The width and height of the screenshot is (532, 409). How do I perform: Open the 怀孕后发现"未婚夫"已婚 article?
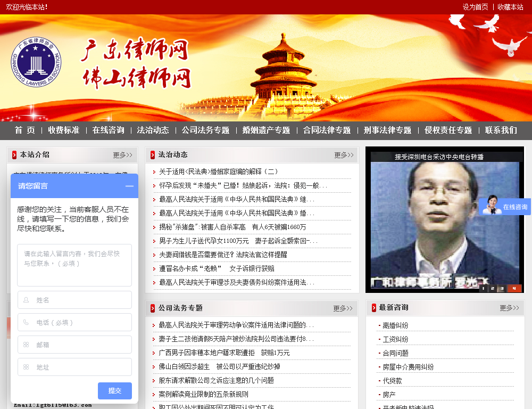click(x=243, y=186)
